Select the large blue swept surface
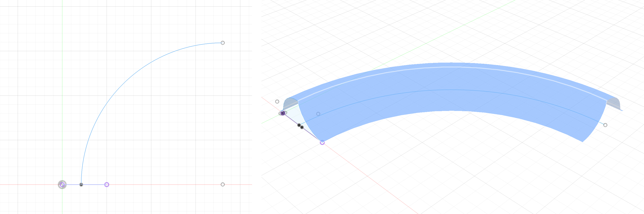 point(450,100)
